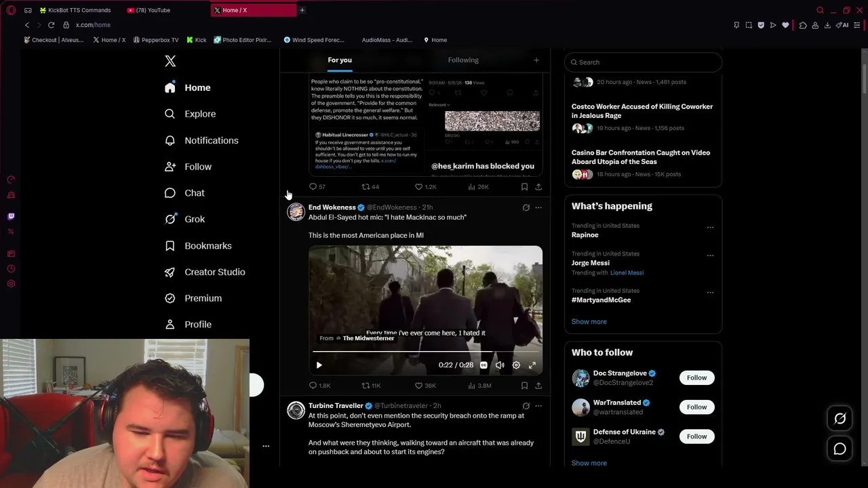This screenshot has height=488, width=868.
Task: Open the Extensions puzzle icon
Action: click(803, 25)
